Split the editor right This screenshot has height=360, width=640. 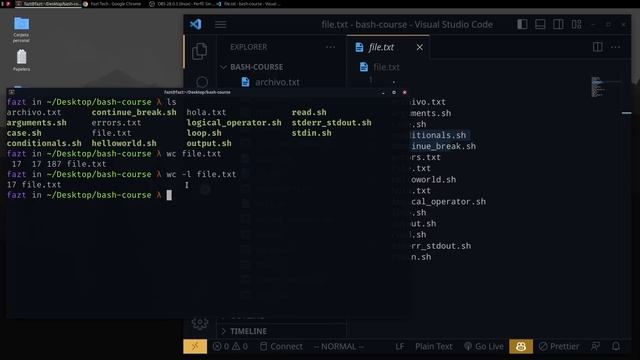[x=598, y=47]
